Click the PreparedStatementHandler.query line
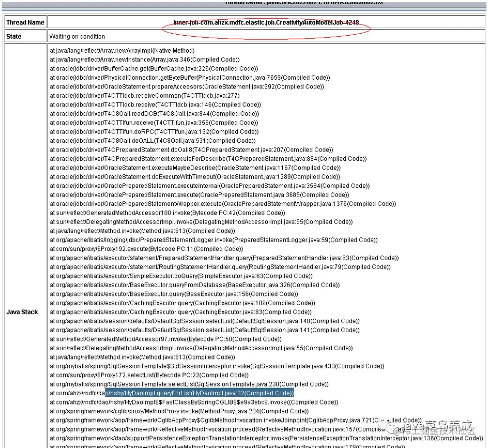The width and height of the screenshot is (488, 448). click(224, 258)
